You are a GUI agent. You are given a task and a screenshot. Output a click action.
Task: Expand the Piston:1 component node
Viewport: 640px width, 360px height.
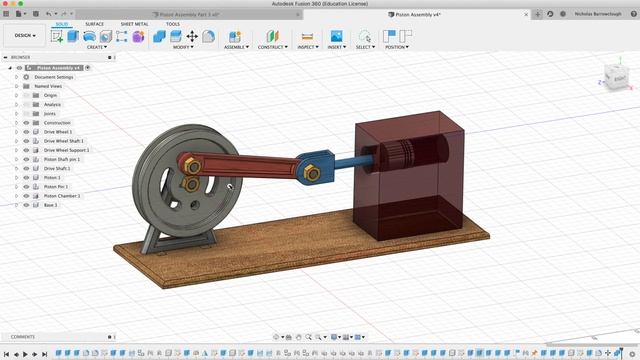pyautogui.click(x=16, y=178)
